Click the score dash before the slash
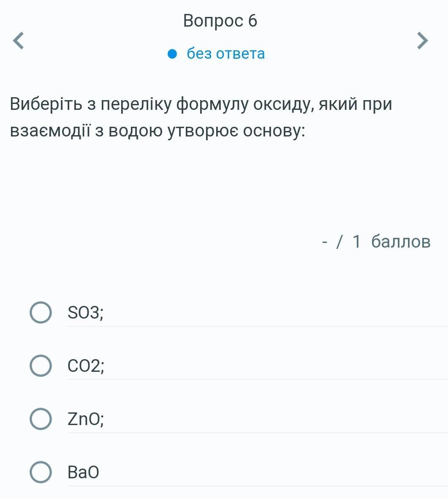Image resolution: width=448 pixels, height=499 pixels. 325,242
